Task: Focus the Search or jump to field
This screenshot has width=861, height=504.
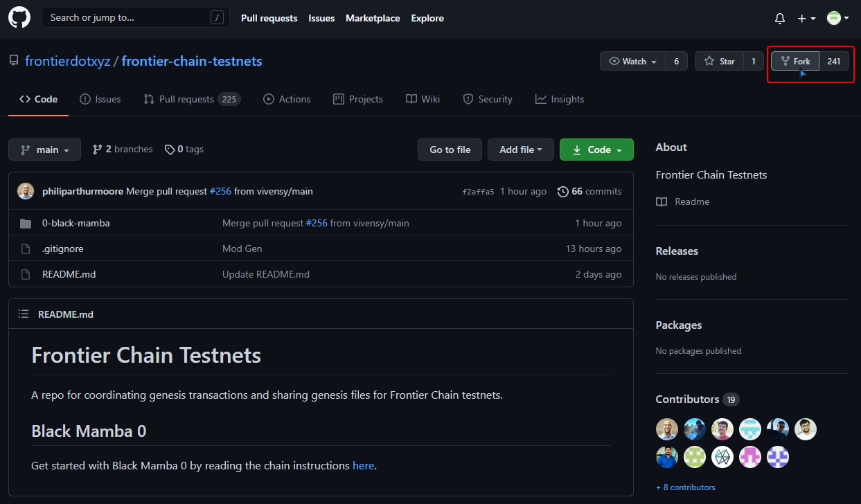Action: click(136, 17)
